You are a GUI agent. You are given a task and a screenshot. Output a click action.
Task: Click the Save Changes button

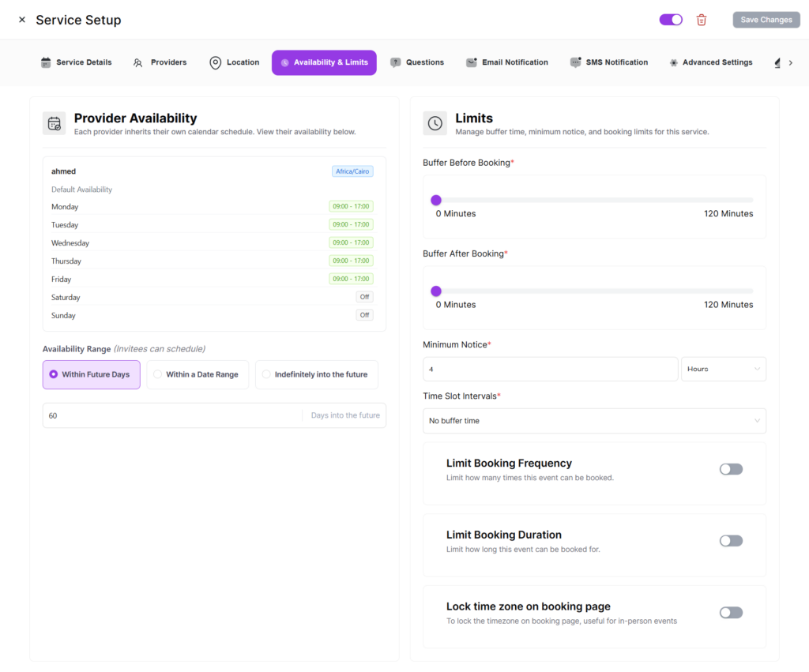pos(766,20)
